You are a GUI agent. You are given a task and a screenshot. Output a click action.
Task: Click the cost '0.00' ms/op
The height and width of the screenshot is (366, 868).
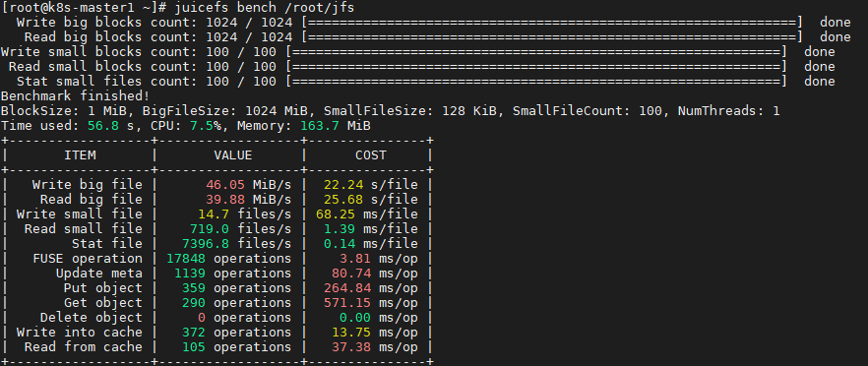tap(355, 318)
